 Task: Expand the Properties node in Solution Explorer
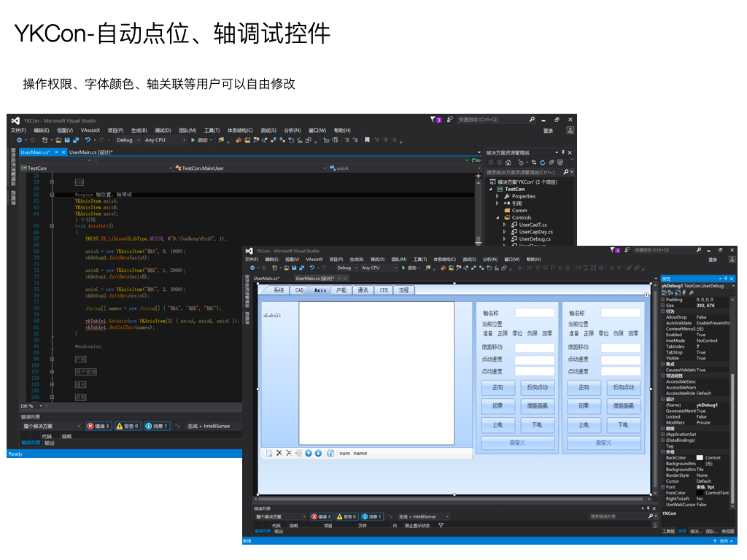coord(498,196)
